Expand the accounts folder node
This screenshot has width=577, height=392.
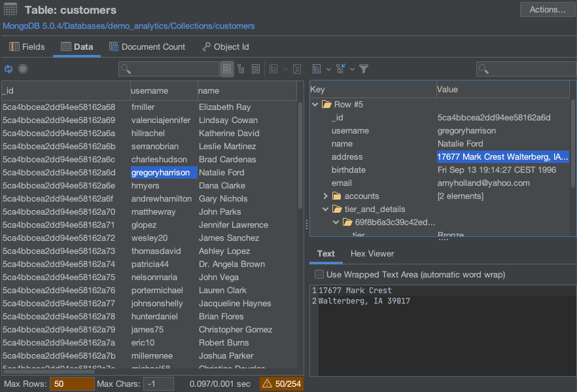coord(326,196)
